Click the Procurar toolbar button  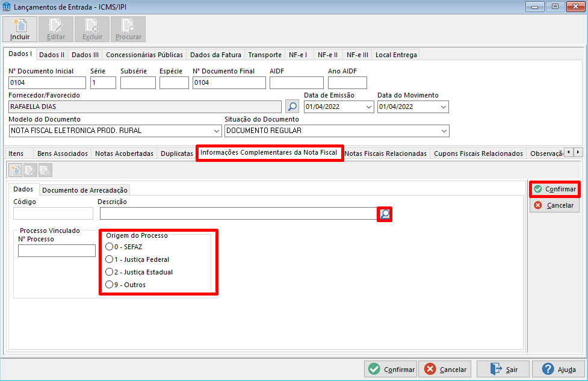click(128, 29)
